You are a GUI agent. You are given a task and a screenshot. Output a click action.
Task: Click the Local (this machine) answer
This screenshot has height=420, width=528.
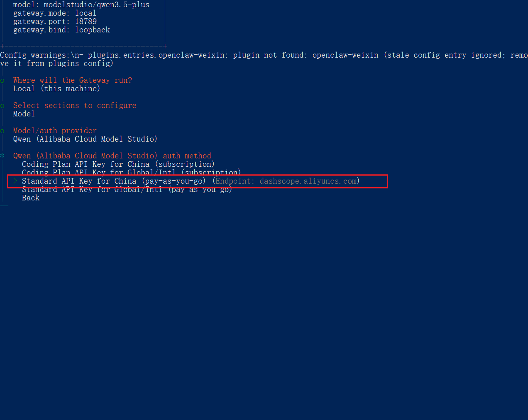click(x=56, y=89)
